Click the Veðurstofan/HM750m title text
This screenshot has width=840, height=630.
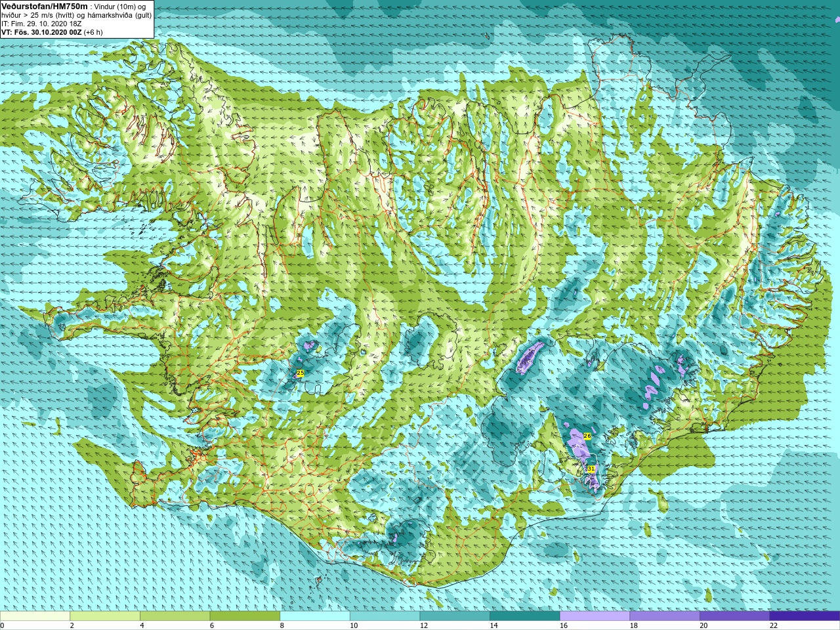pyautogui.click(x=45, y=6)
